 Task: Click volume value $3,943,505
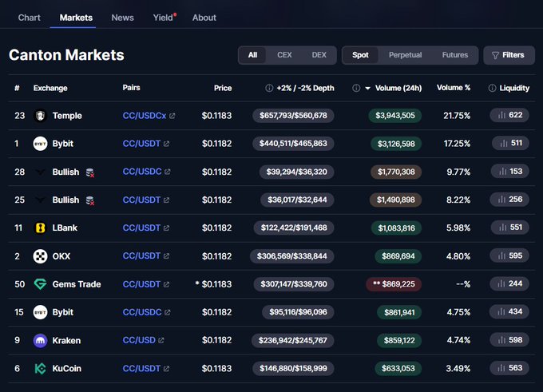(x=394, y=115)
